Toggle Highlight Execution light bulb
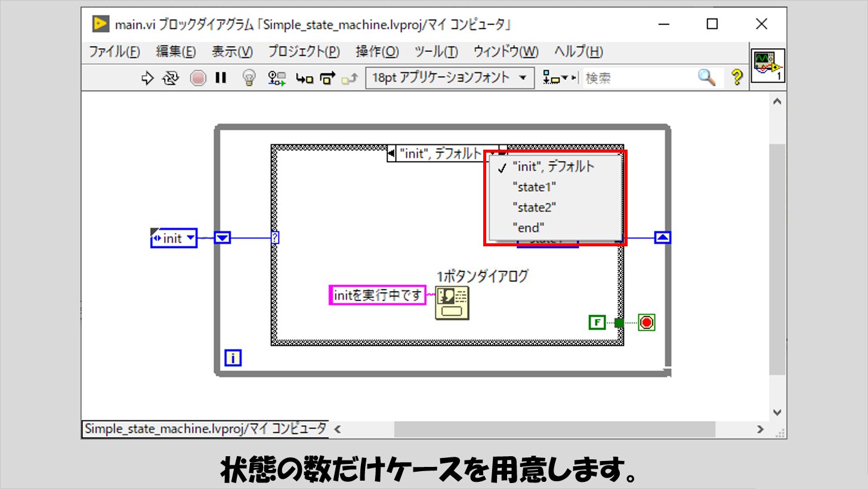The image size is (868, 489). coord(249,78)
